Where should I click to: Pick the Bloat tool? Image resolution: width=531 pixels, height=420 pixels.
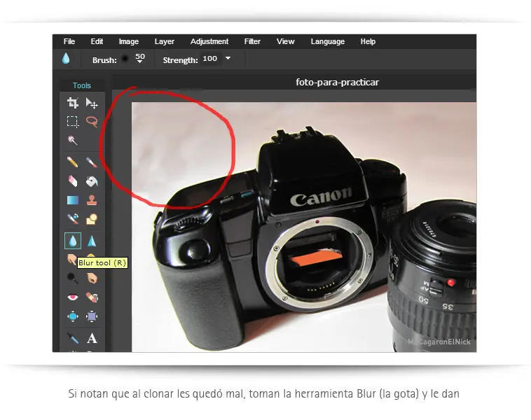pyautogui.click(x=73, y=316)
